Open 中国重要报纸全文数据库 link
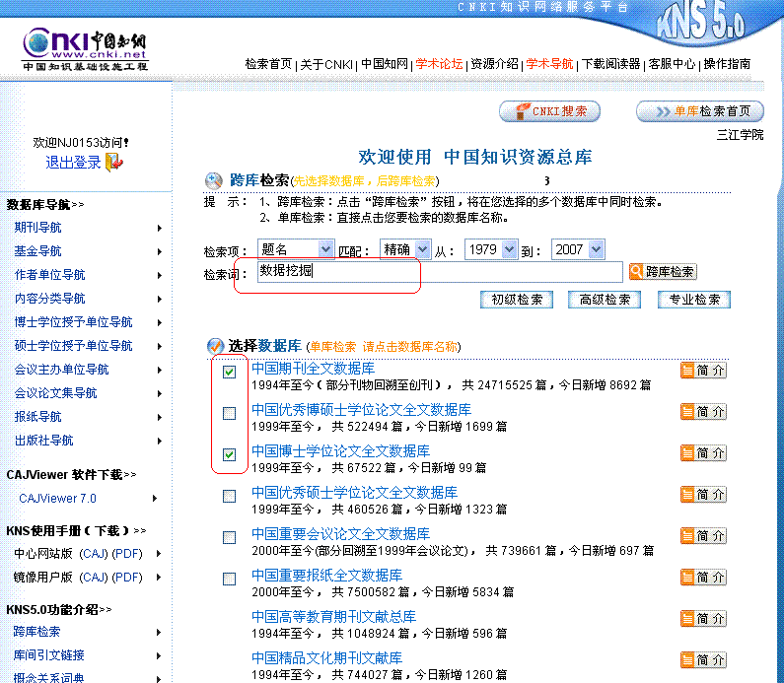 click(x=327, y=576)
